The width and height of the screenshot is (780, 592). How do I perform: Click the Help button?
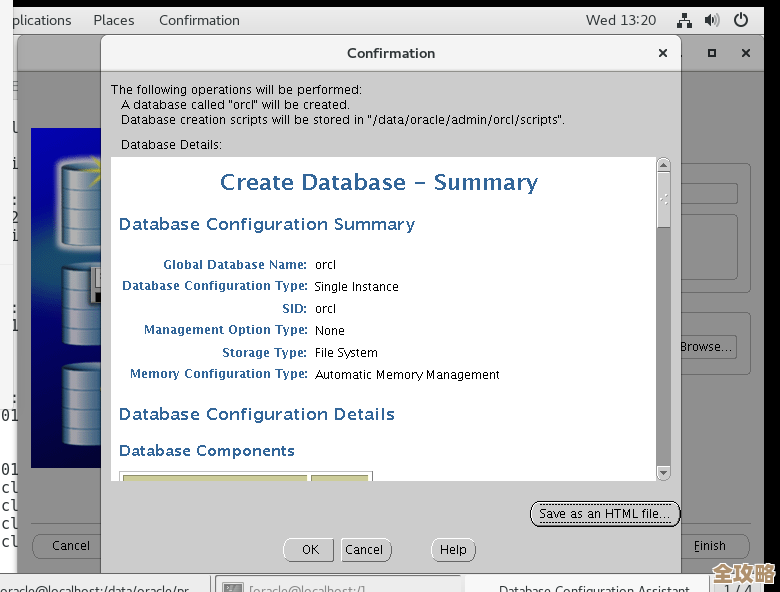click(453, 549)
